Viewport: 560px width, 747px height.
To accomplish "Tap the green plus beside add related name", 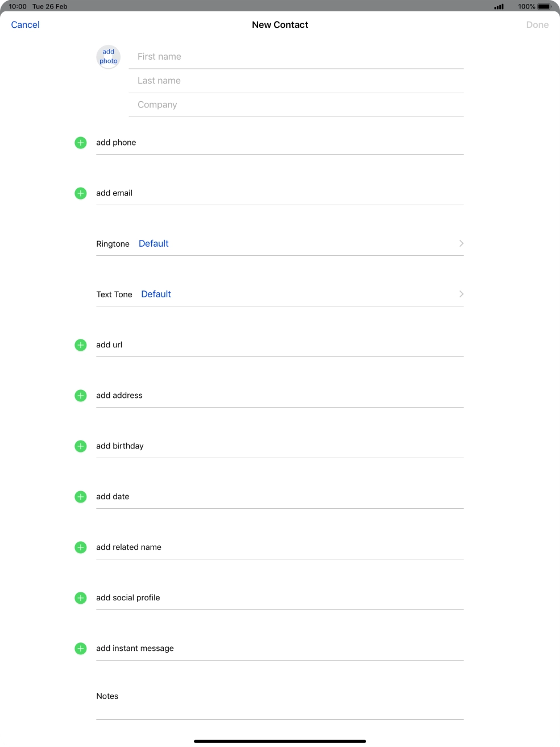I will pos(81,547).
